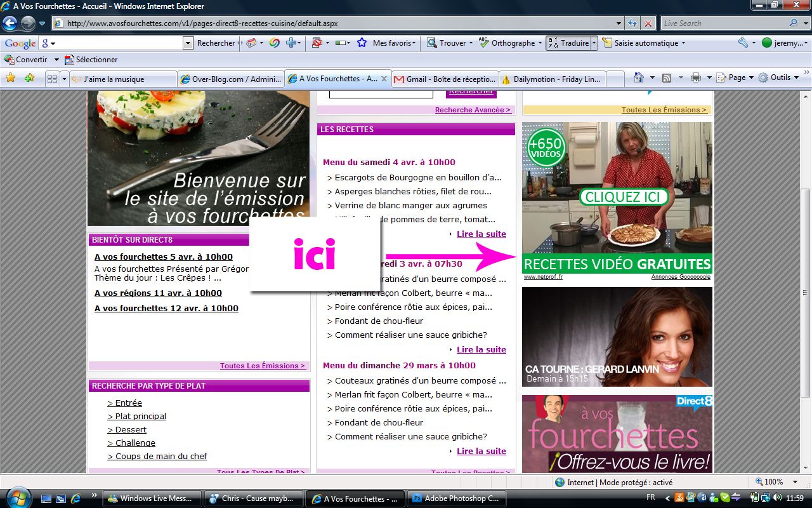Open the Page menu dropdown

735,77
